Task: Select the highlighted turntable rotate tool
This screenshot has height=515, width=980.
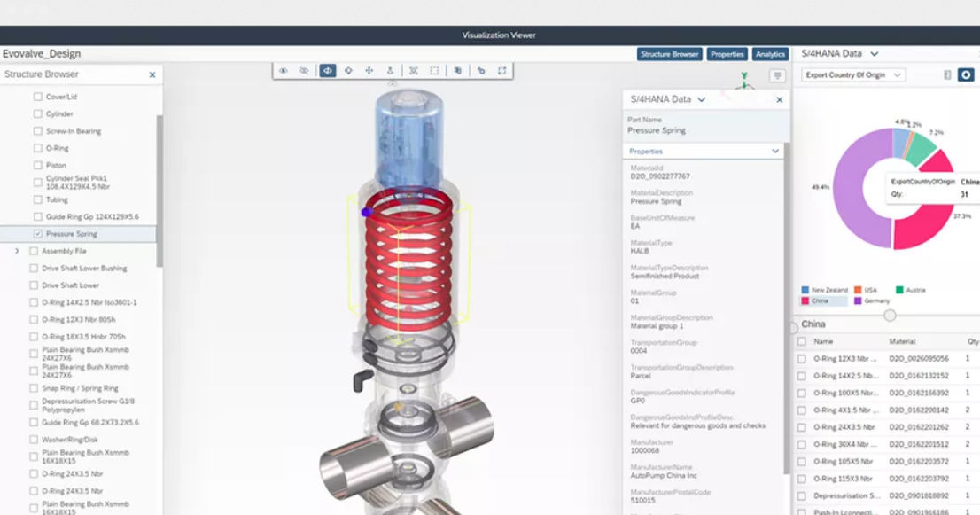Action: coord(327,70)
